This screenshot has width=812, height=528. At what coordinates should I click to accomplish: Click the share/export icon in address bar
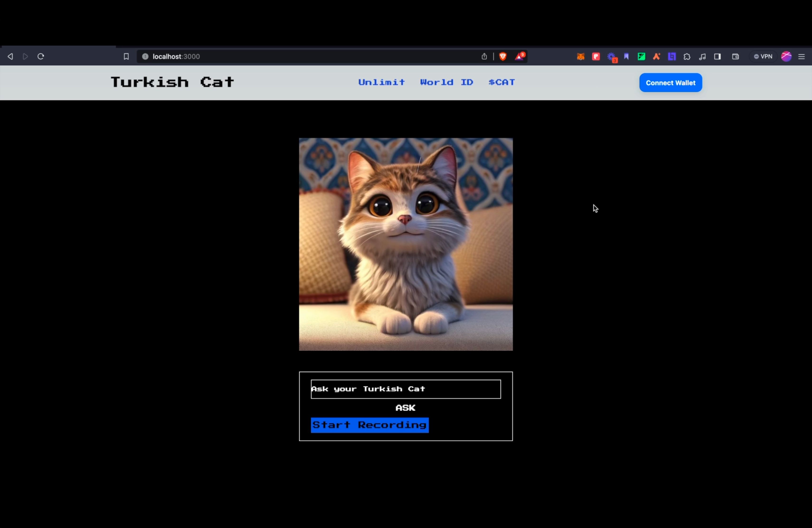[x=484, y=56]
